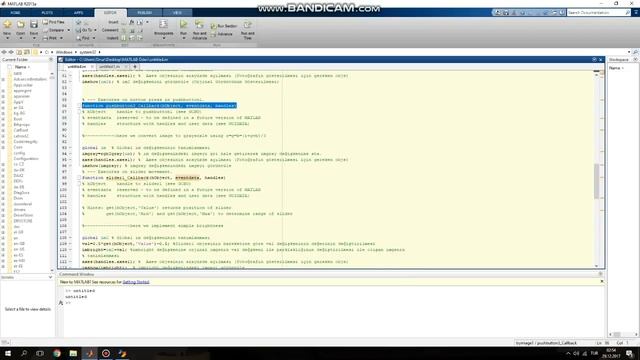The width and height of the screenshot is (640, 360).
Task: Open the Compare dropdown arrow
Action: [68, 30]
